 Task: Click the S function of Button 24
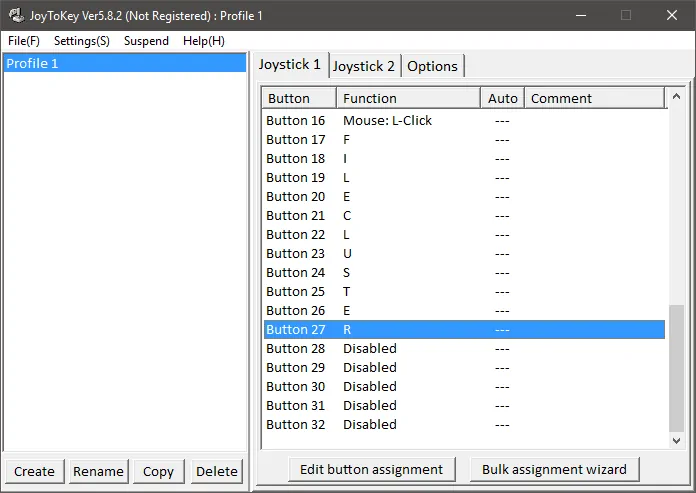click(x=346, y=272)
